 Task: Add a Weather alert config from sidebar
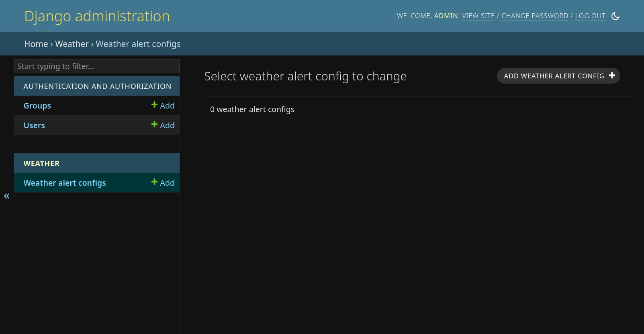coord(163,182)
